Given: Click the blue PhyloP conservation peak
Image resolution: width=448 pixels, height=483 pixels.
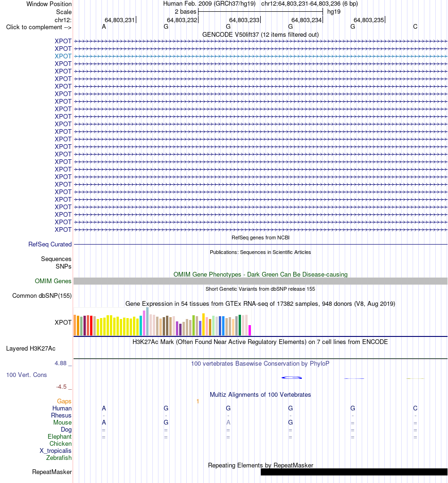Looking at the screenshot, I should tap(292, 377).
